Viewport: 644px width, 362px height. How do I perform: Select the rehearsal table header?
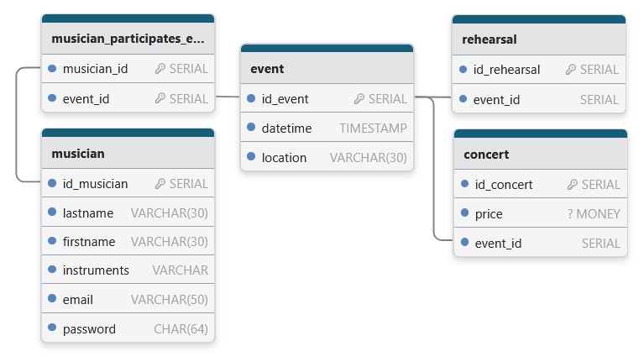pos(538,39)
